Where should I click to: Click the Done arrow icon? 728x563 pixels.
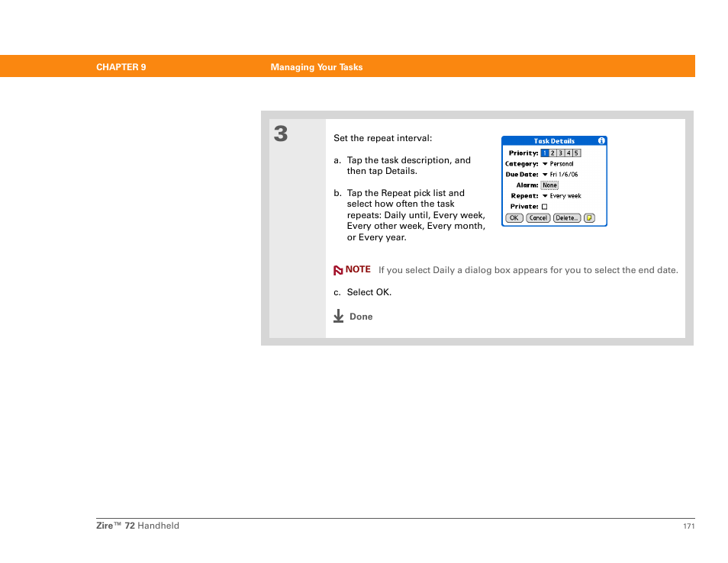click(339, 316)
